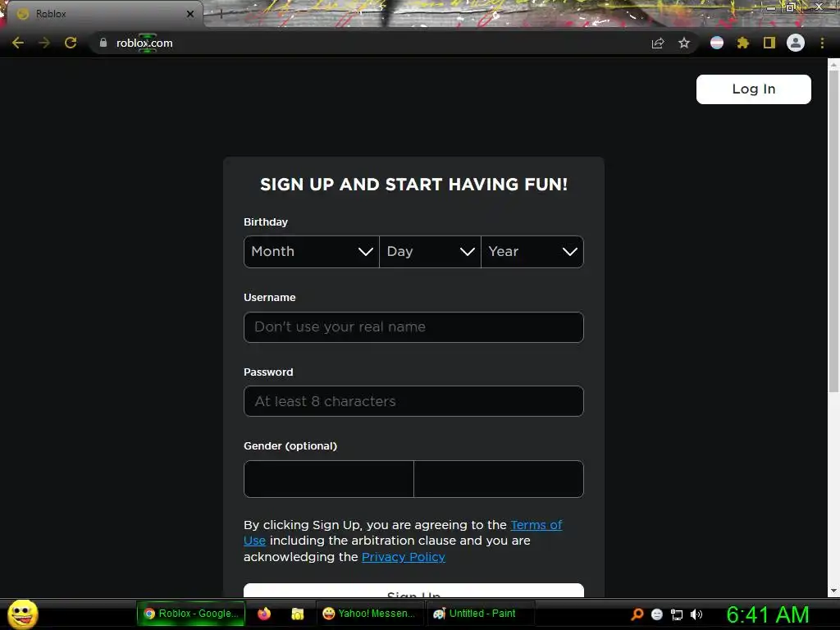
Task: Open the smiley face start button
Action: (x=22, y=614)
